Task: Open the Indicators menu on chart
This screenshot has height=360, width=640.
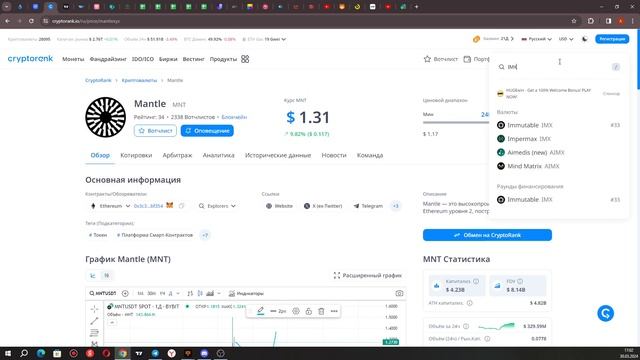Action: click(246, 293)
